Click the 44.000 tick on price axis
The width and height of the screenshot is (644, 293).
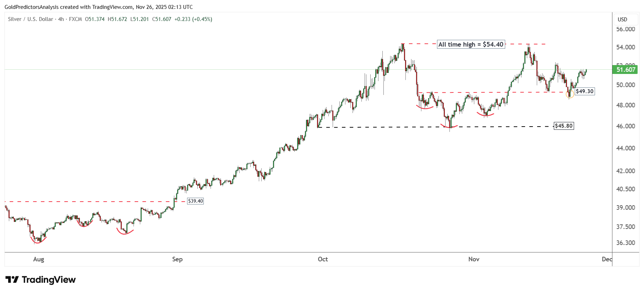(x=625, y=148)
